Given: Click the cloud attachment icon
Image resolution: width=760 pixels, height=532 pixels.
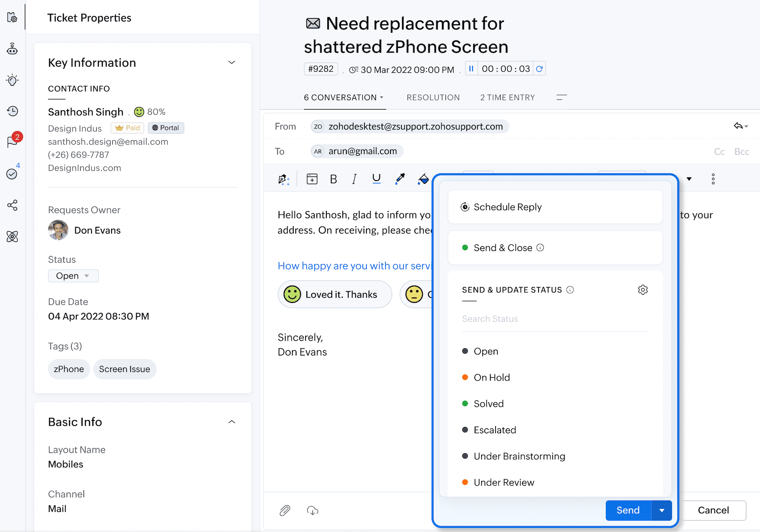Looking at the screenshot, I should pyautogui.click(x=312, y=510).
